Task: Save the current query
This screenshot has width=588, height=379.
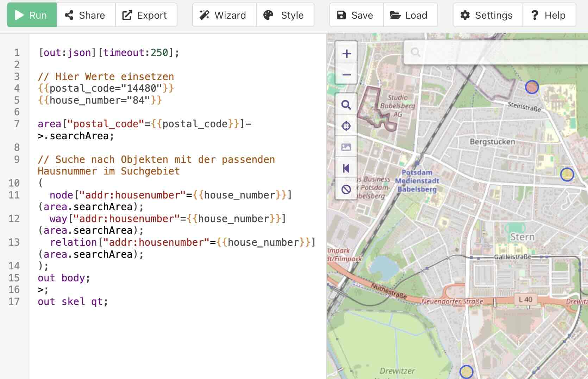Action: point(355,15)
